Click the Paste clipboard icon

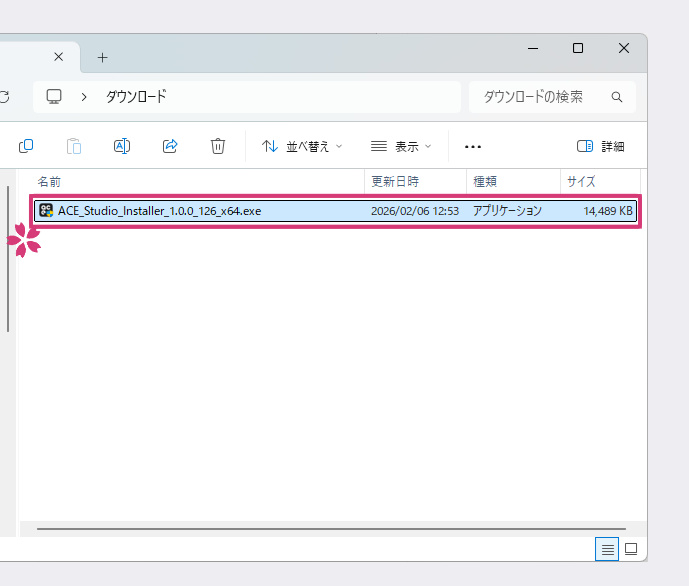point(74,146)
